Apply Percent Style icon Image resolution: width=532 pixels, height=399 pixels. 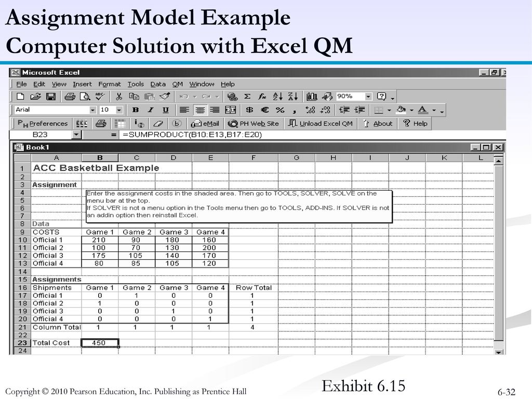click(280, 110)
